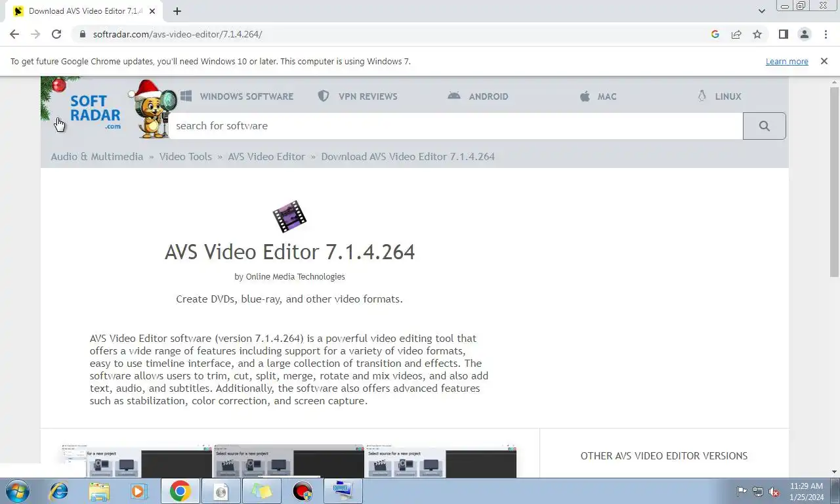Click the URL address bar
The width and height of the screenshot is (840, 504).
click(x=394, y=34)
